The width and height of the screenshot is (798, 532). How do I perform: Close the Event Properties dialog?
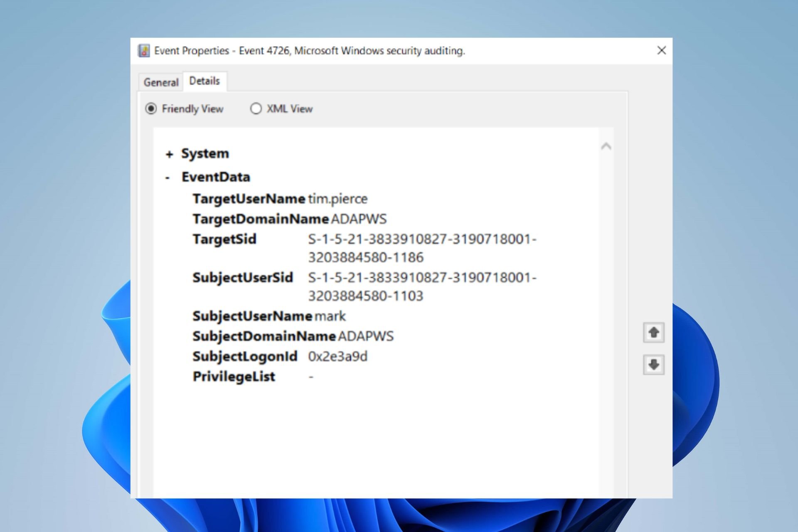pyautogui.click(x=661, y=50)
